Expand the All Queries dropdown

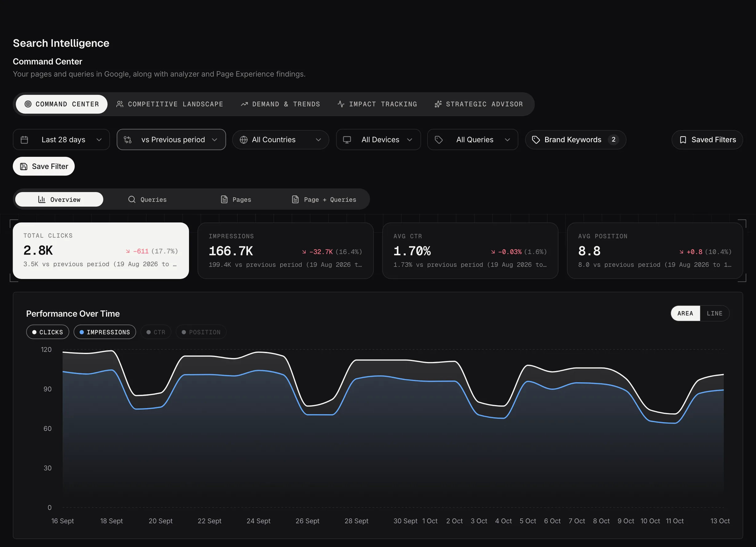click(473, 140)
